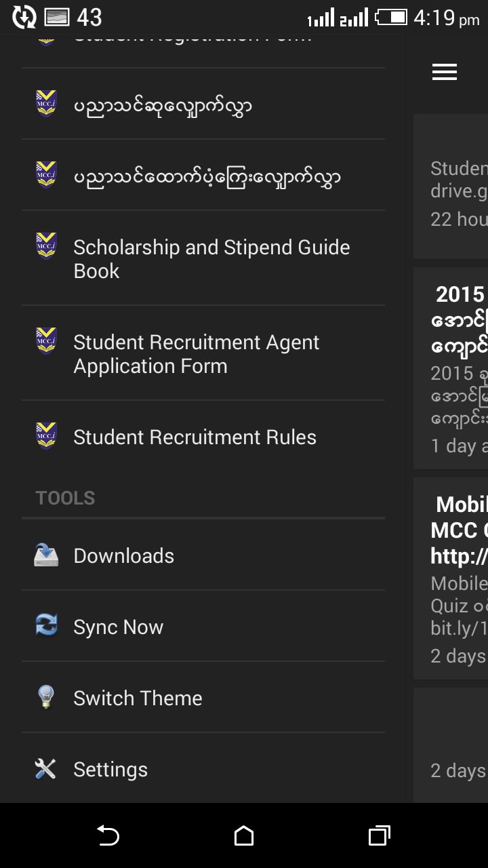Open Student Recruitment Agent Application Form

[x=197, y=354]
